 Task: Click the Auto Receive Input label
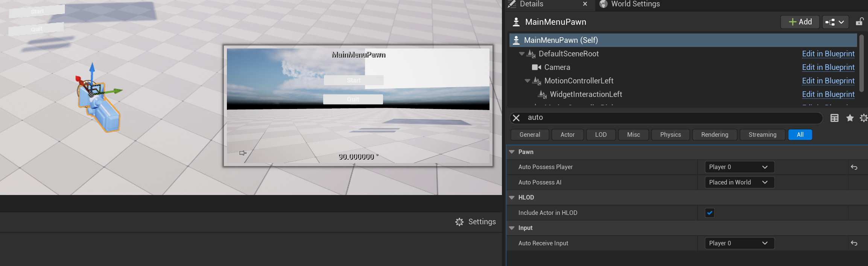(x=543, y=243)
